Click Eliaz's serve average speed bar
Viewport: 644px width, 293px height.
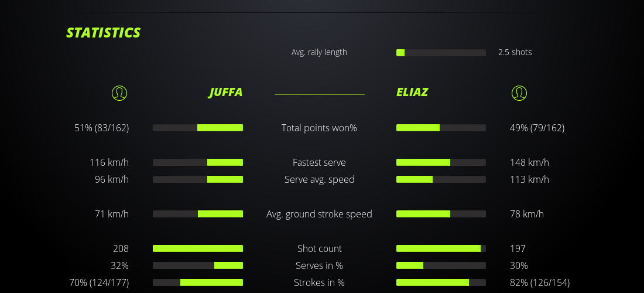(441, 179)
